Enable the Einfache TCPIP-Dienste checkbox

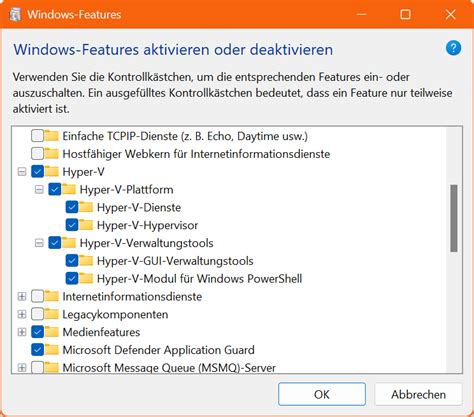(x=37, y=136)
